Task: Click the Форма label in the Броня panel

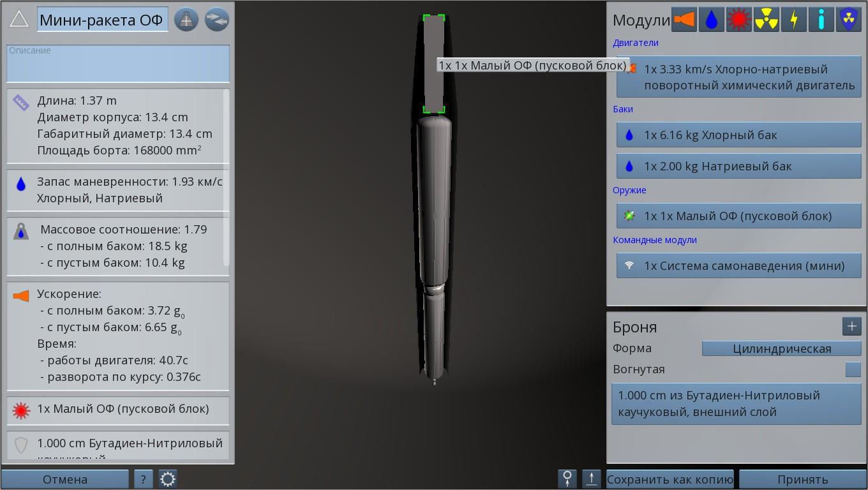Action: pyautogui.click(x=632, y=348)
